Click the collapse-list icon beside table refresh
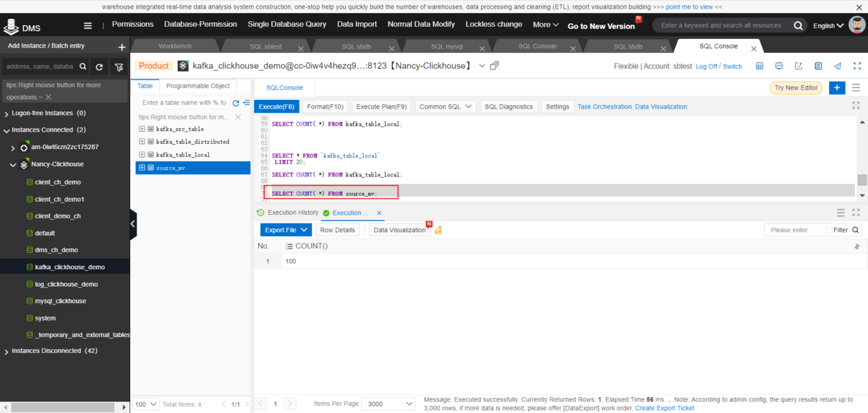 [246, 103]
